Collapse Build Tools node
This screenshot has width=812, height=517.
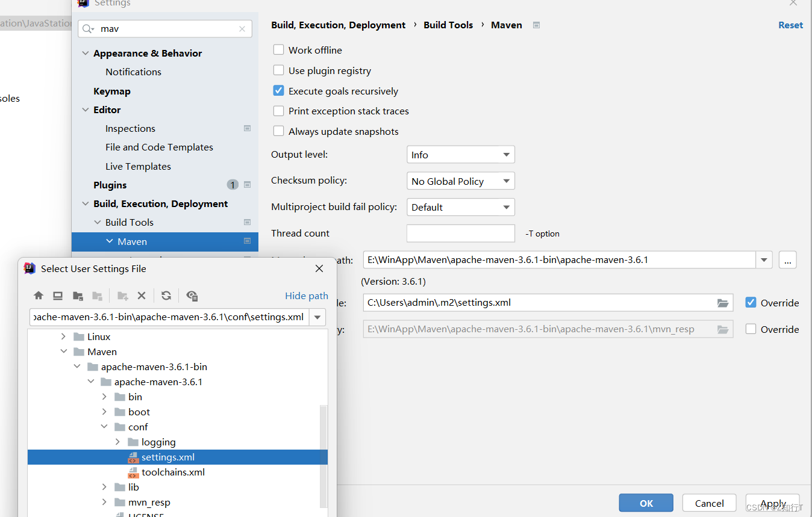pyautogui.click(x=98, y=222)
